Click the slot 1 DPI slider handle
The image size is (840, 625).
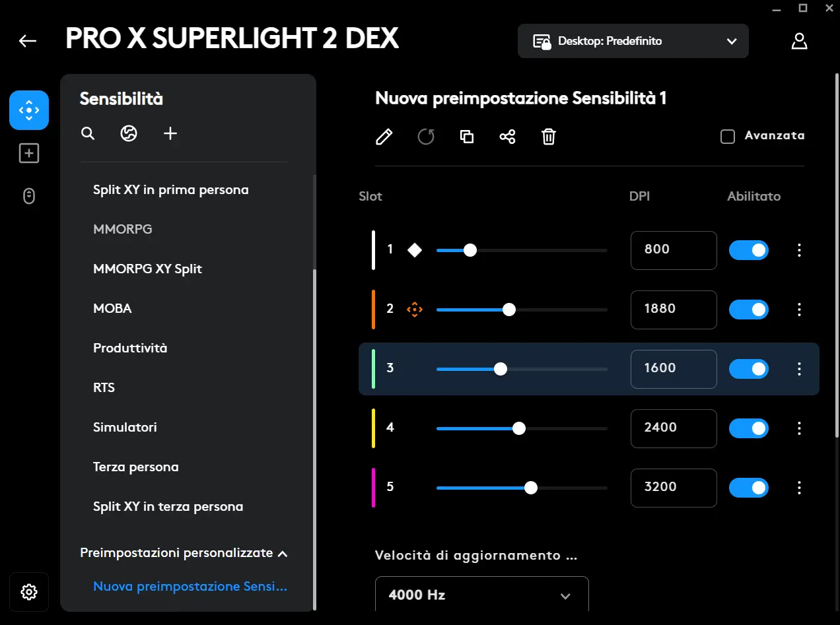click(x=470, y=250)
